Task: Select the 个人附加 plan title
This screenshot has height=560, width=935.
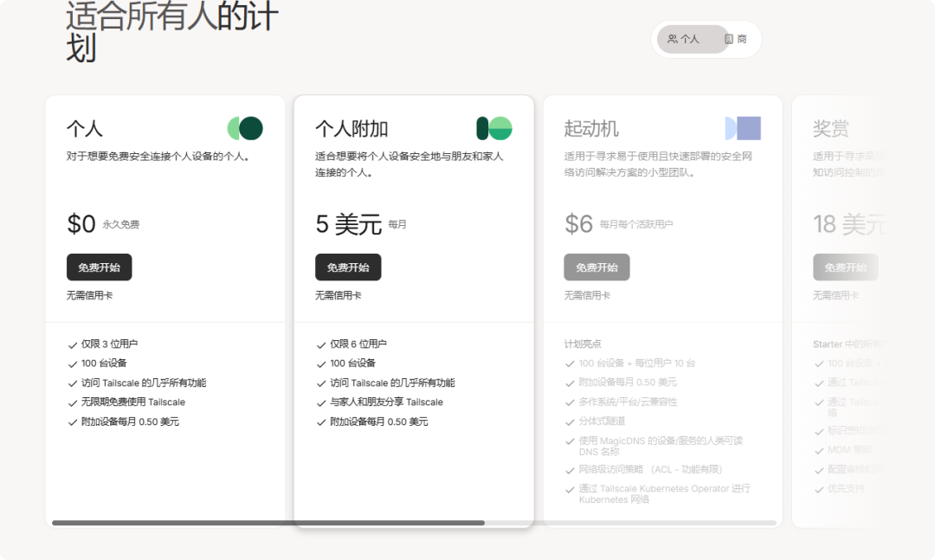Action: 351,129
